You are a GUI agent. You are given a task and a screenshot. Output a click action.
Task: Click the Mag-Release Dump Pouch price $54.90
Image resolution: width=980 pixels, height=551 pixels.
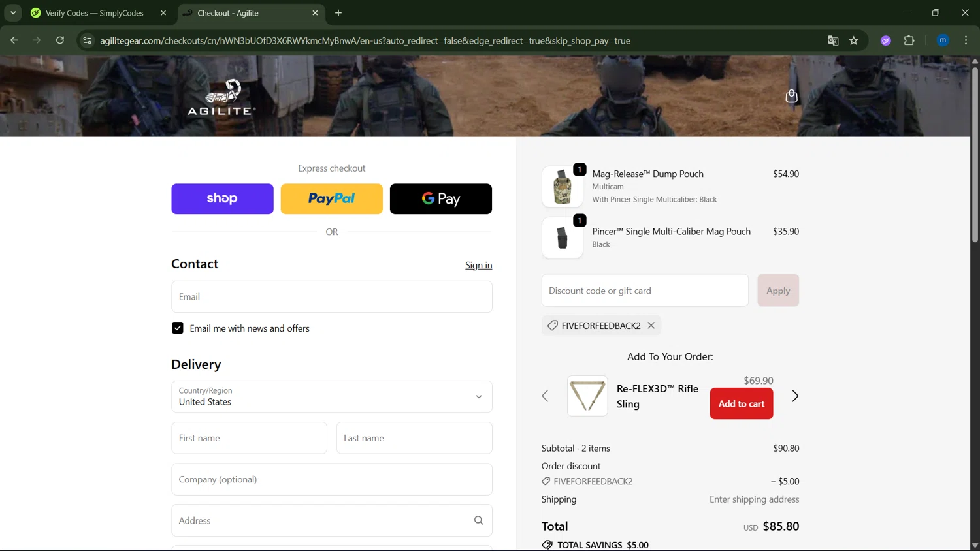[786, 174]
